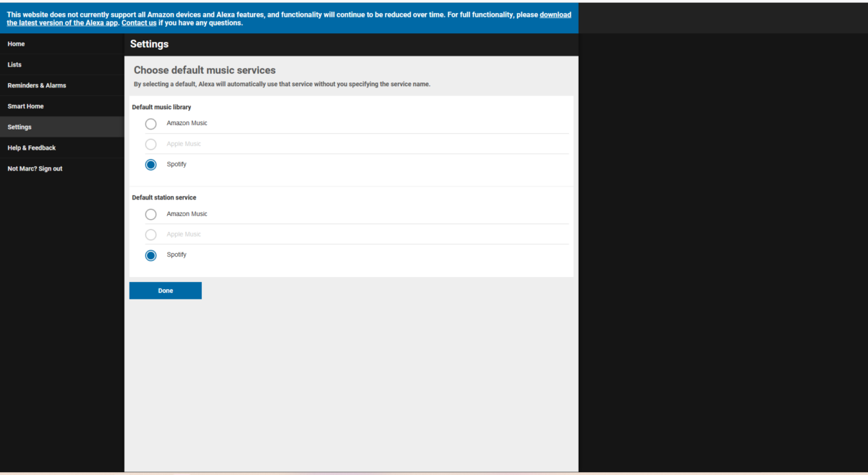Select disabled Apple Music under music library
Viewport: 868px width, 475px height.
[x=150, y=144]
